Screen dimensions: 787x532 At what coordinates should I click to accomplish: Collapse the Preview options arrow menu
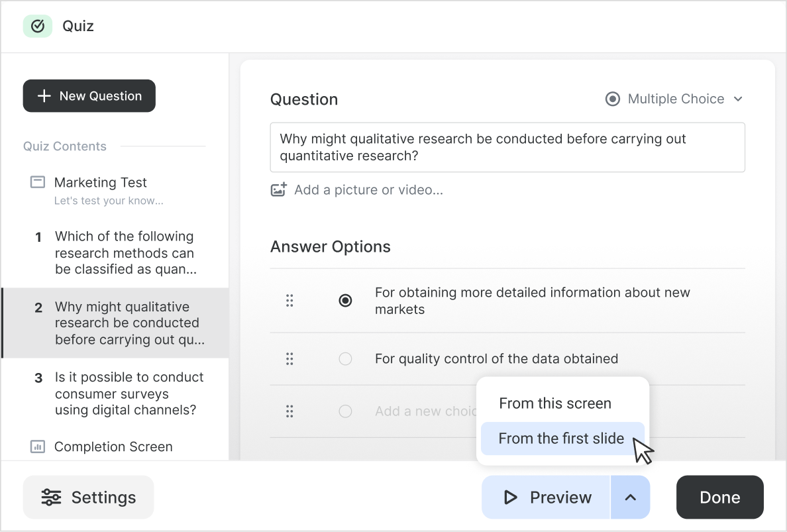coord(630,497)
